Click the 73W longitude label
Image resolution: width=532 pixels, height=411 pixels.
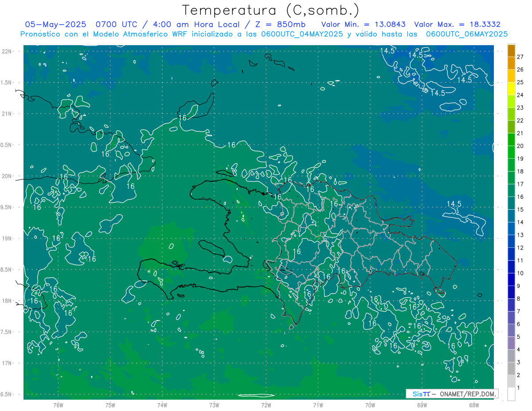point(214,405)
